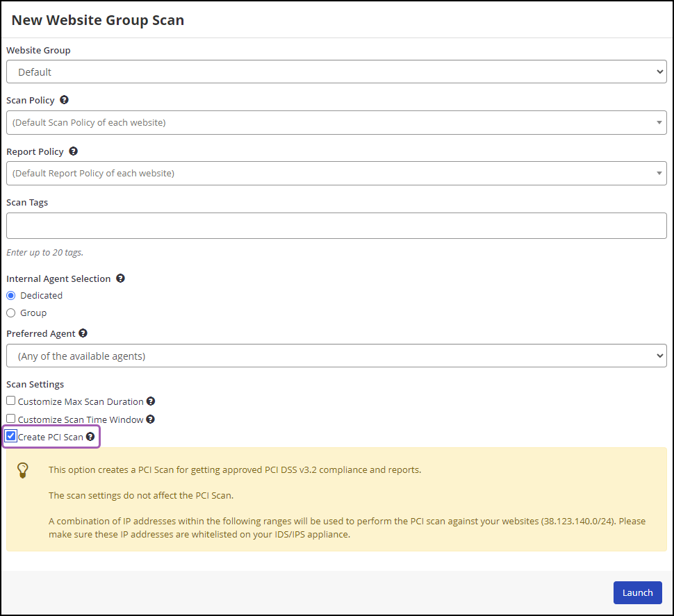Click the New Website Group Scan title
Image resolution: width=674 pixels, height=616 pixels.
tap(97, 20)
